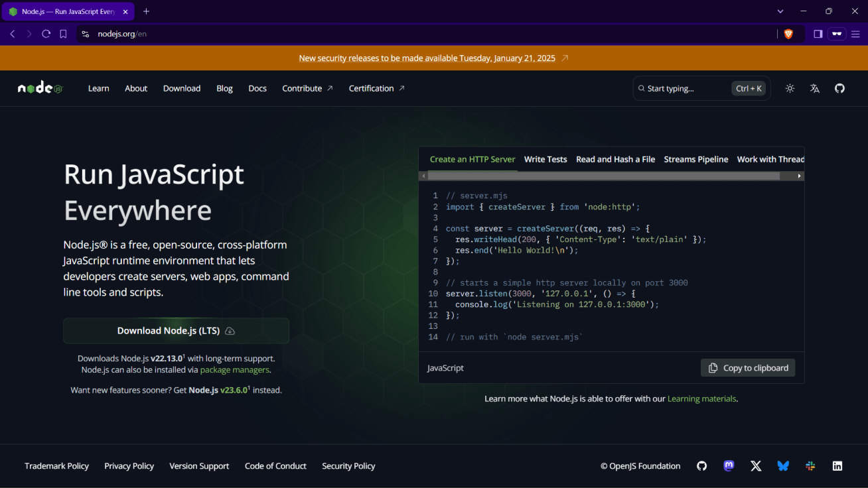Close the Node.js browser tab
868x488 pixels.
pos(125,12)
